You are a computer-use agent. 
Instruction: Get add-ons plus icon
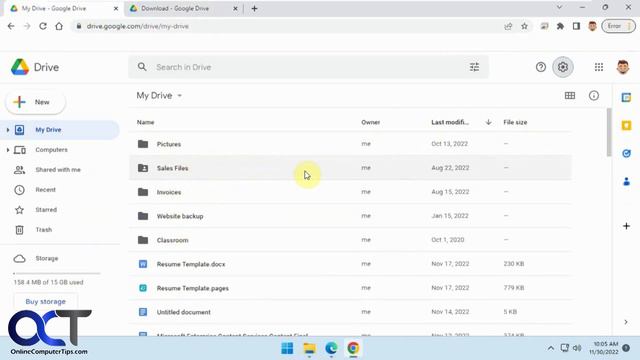point(627,226)
